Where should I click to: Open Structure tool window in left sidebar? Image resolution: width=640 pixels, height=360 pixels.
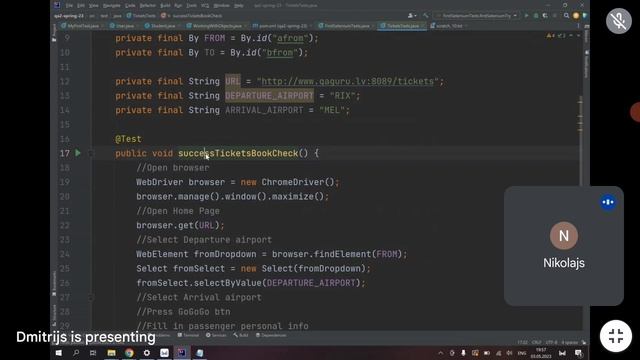tap(54, 315)
